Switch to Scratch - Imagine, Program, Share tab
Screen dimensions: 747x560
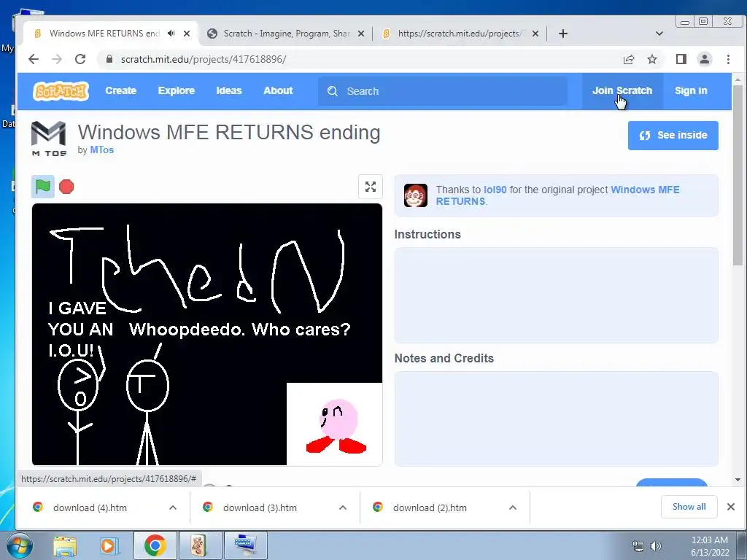286,34
